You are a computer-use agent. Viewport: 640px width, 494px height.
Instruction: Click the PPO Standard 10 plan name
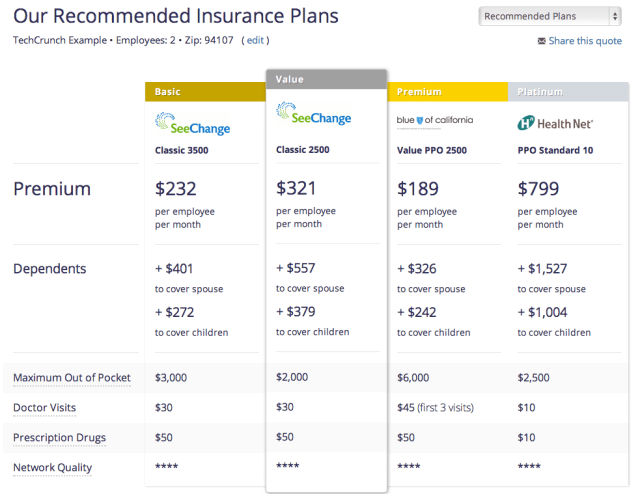(x=556, y=151)
